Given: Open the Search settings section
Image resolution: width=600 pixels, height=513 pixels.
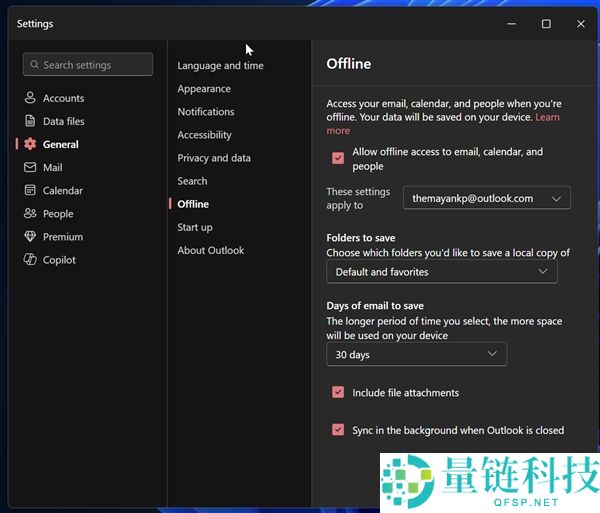Looking at the screenshot, I should 192,181.
